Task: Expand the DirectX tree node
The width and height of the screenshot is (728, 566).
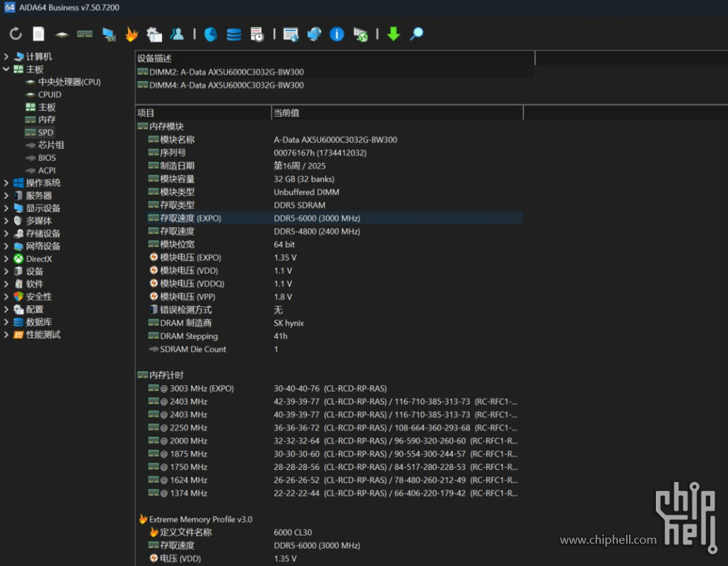Action: (x=6, y=259)
